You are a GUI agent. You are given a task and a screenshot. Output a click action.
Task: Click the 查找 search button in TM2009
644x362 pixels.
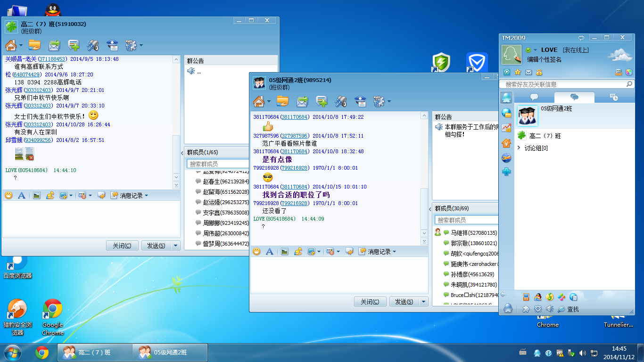coord(568,309)
